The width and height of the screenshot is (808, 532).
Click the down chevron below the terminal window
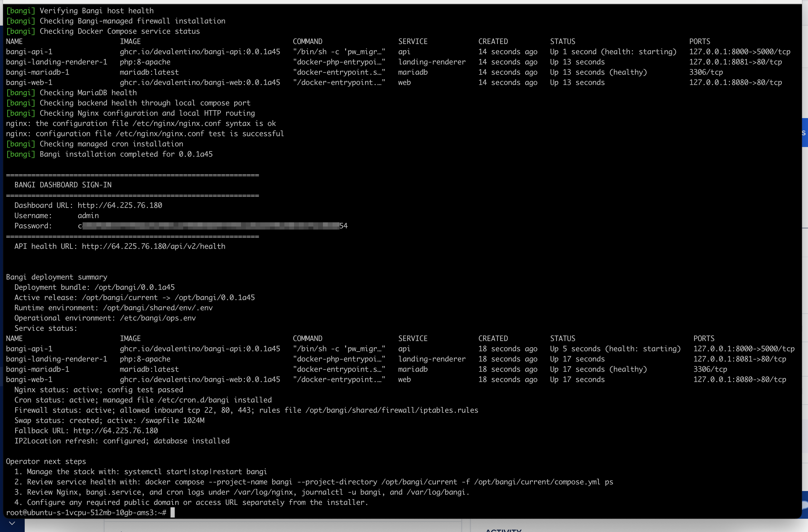(12, 523)
